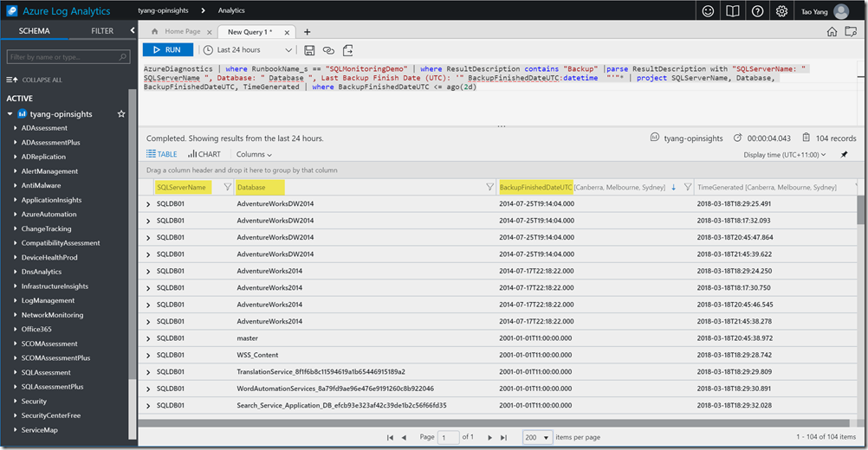Go to home via house icon at right
Image resolution: width=868 pixels, height=450 pixels.
pos(832,31)
